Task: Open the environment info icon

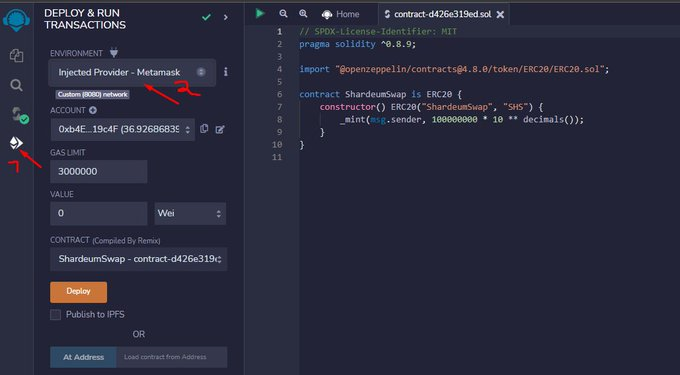Action: [226, 72]
